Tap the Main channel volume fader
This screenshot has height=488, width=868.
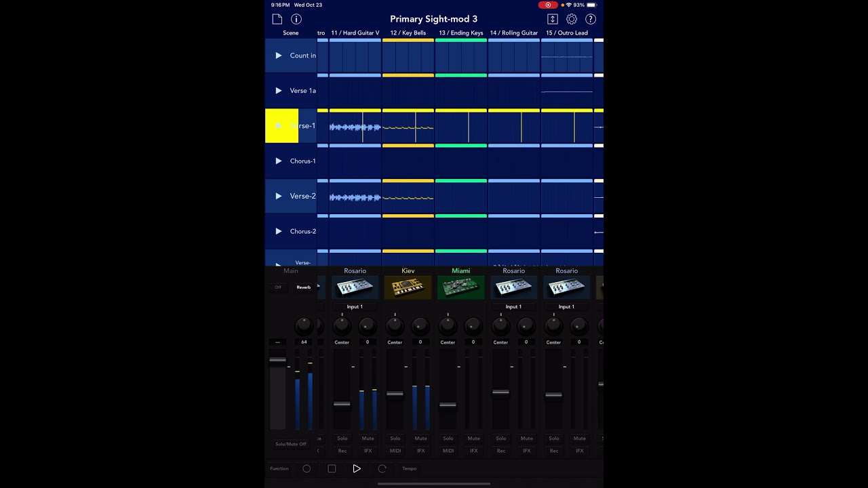pos(278,360)
